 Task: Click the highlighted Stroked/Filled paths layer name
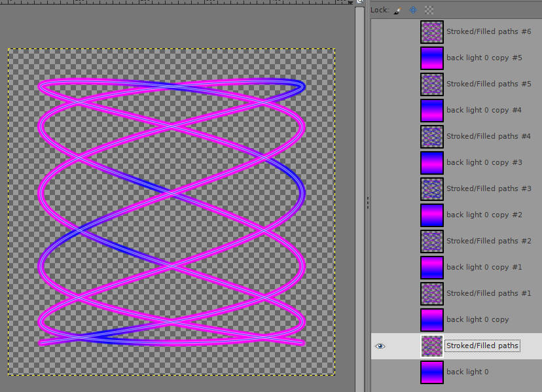coord(482,346)
